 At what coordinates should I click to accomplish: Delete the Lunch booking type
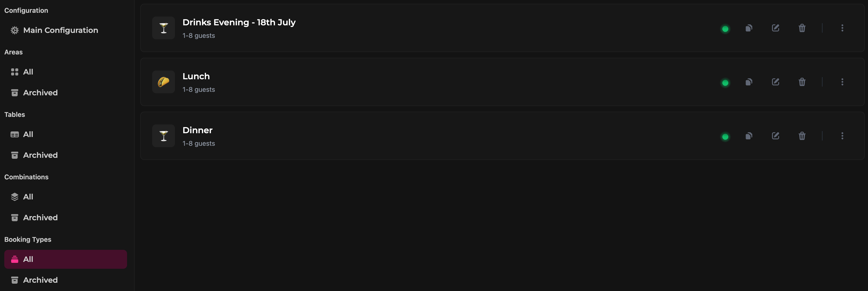[802, 82]
